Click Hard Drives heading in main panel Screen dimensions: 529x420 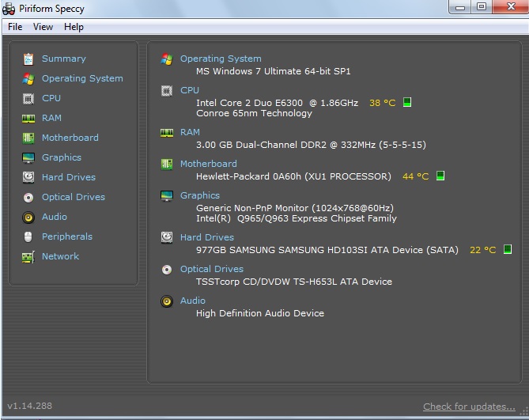click(x=207, y=237)
